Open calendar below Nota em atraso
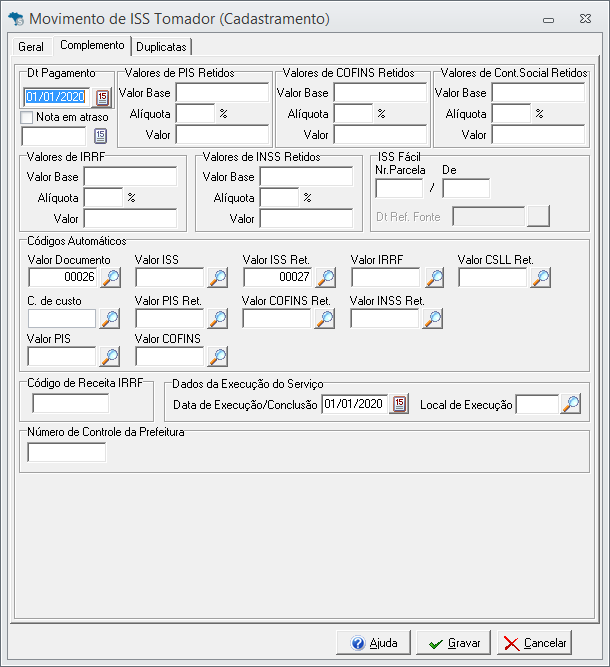Viewport: 610px width, 667px height. pos(100,136)
